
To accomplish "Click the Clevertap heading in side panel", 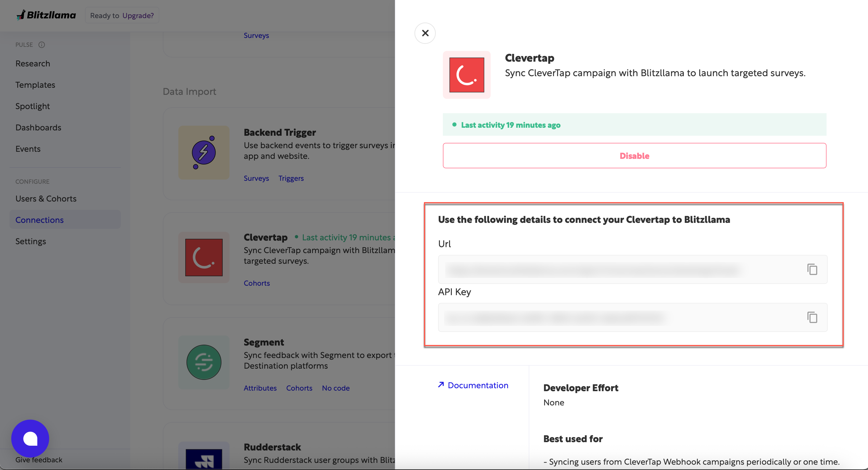I will [x=529, y=58].
